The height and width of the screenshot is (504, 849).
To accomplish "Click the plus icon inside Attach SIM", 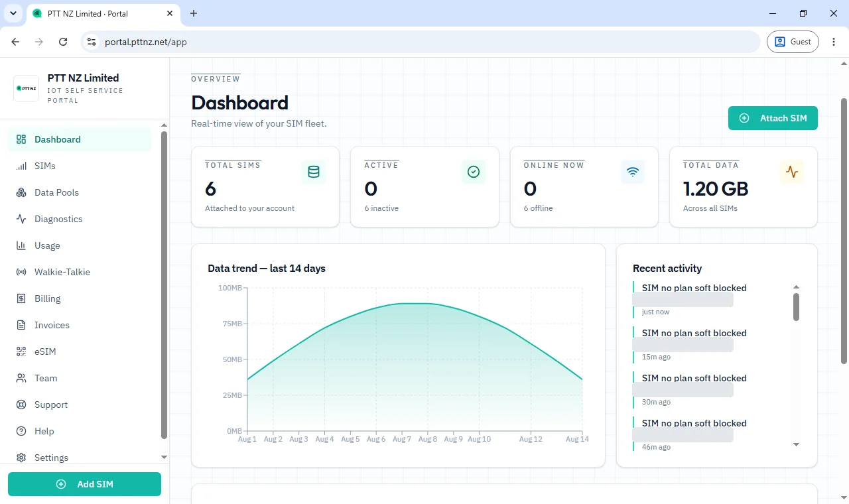I will pos(744,118).
